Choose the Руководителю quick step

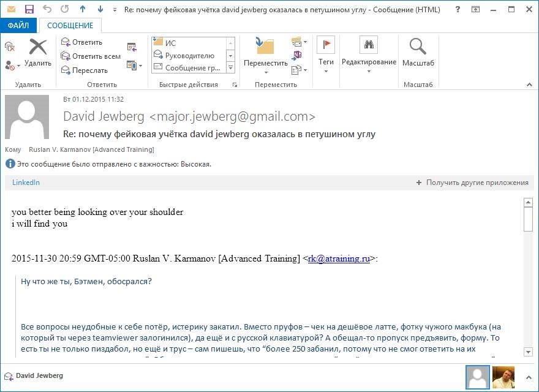189,55
